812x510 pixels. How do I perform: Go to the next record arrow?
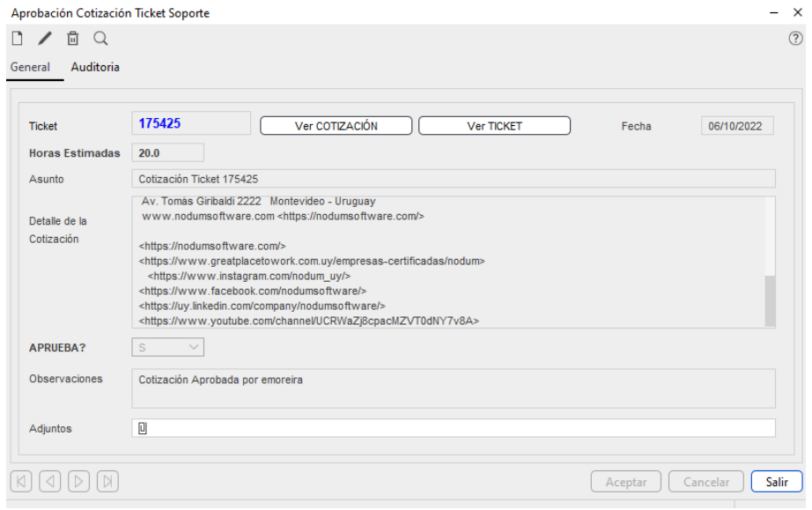[79, 482]
